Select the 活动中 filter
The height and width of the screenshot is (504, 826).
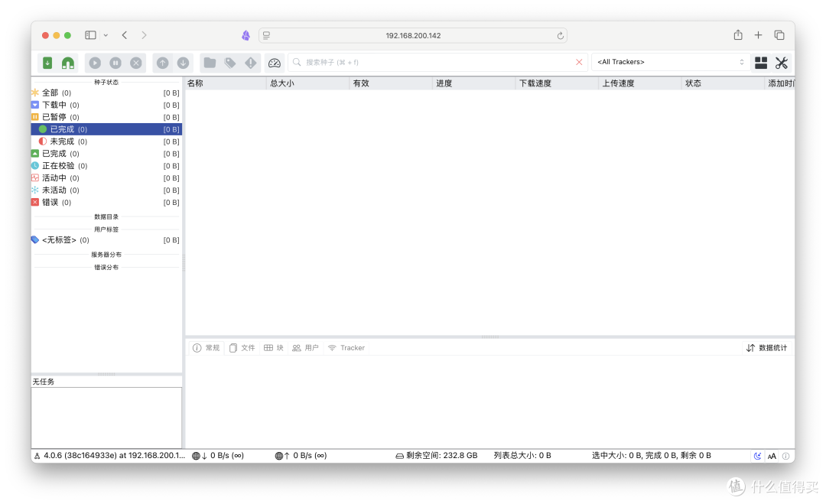pyautogui.click(x=106, y=178)
